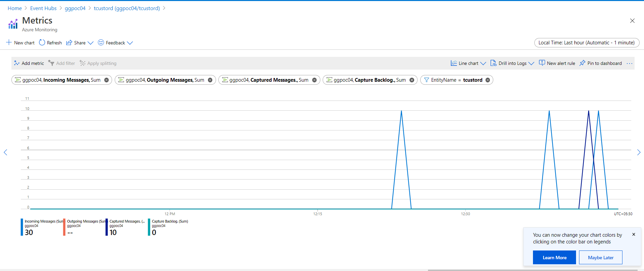Change the Outgoing Messages legend color bar
The width and height of the screenshot is (644, 271).
coord(64,227)
